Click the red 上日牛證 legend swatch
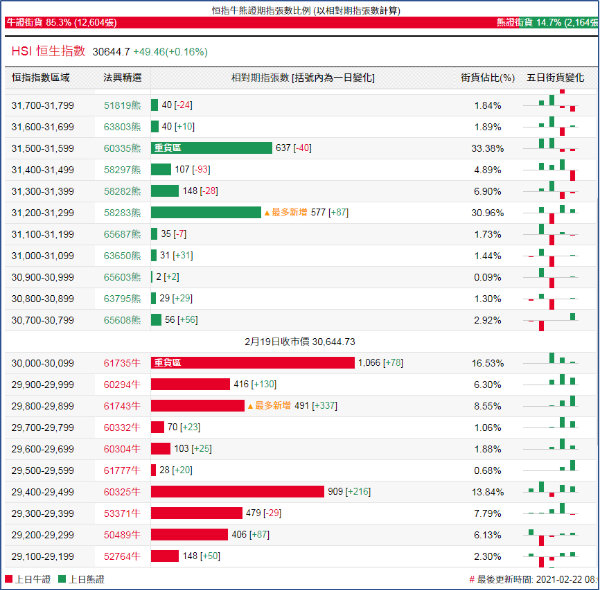The width and height of the screenshot is (600, 590). [9, 579]
